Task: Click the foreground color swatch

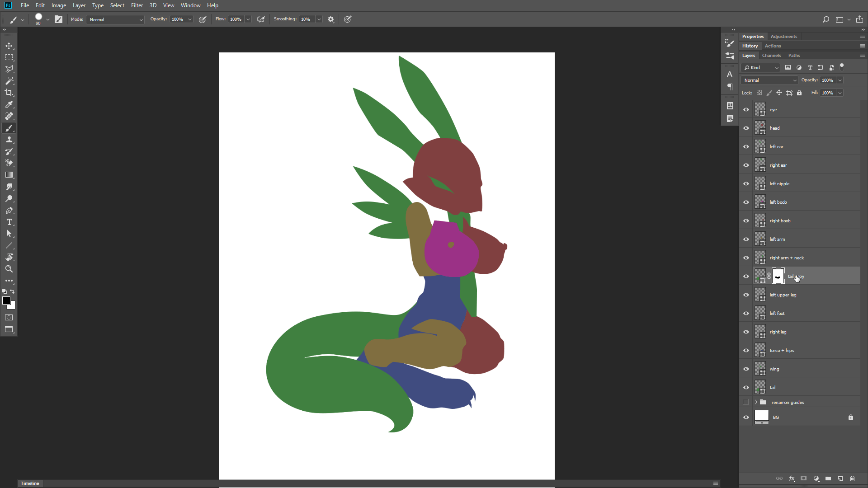Action: click(x=6, y=301)
